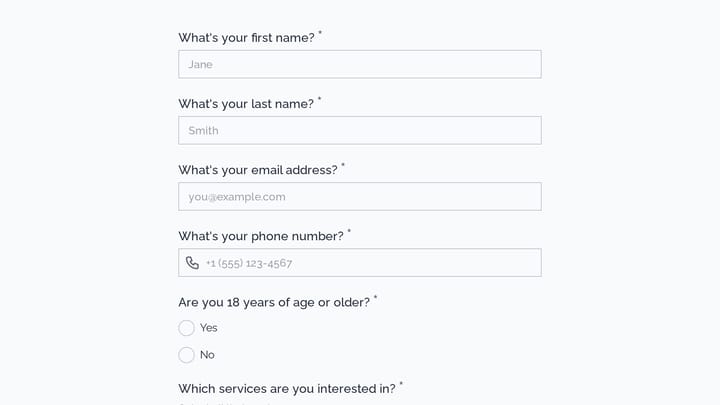720x405 pixels.
Task: Click the phone number field placeholder
Action: click(x=249, y=263)
